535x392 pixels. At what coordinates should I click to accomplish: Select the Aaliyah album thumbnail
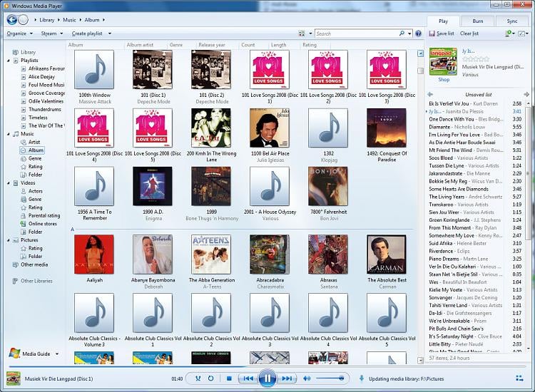pyautogui.click(x=94, y=254)
